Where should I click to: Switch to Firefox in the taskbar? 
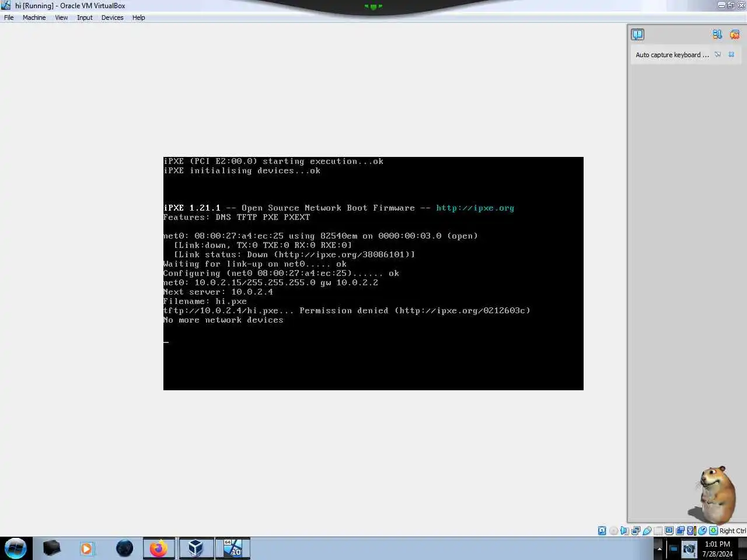tap(159, 548)
